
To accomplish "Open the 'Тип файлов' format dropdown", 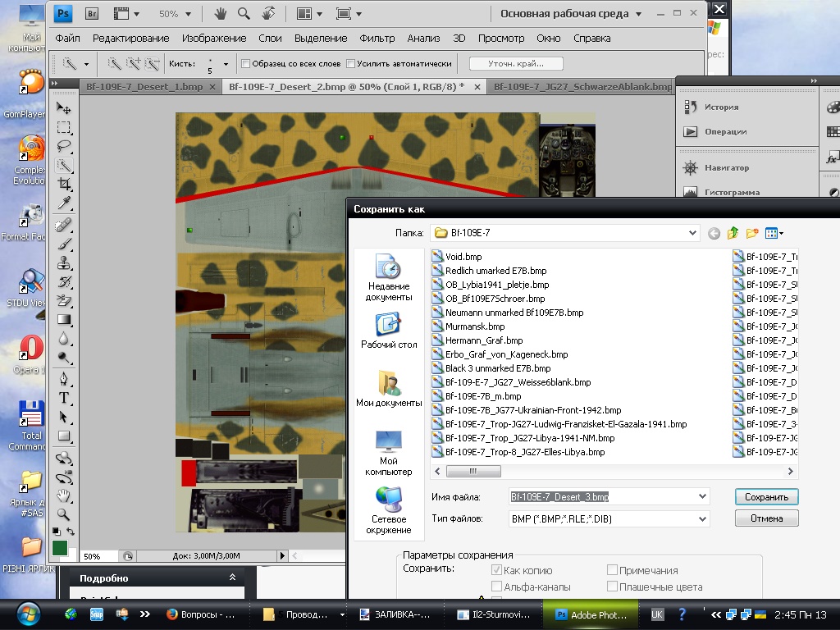I will (701, 518).
